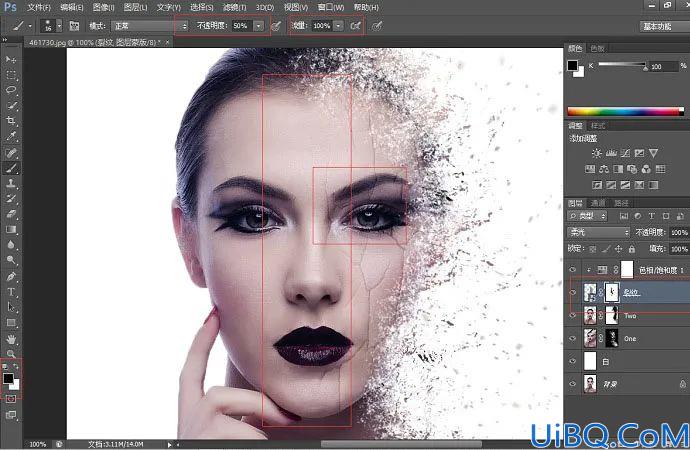Add Brightness/Contrast adjustment (sun icon)
The width and height of the screenshot is (690, 450).
[x=596, y=153]
